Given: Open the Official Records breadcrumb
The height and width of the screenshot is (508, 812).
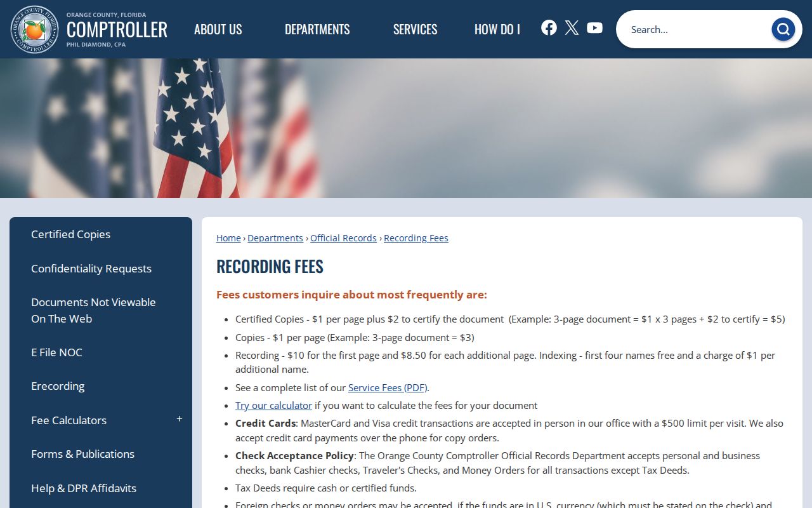Looking at the screenshot, I should 343,238.
